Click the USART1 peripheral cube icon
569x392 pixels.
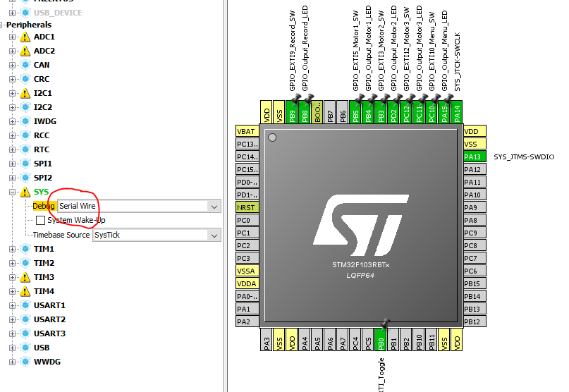coord(25,305)
